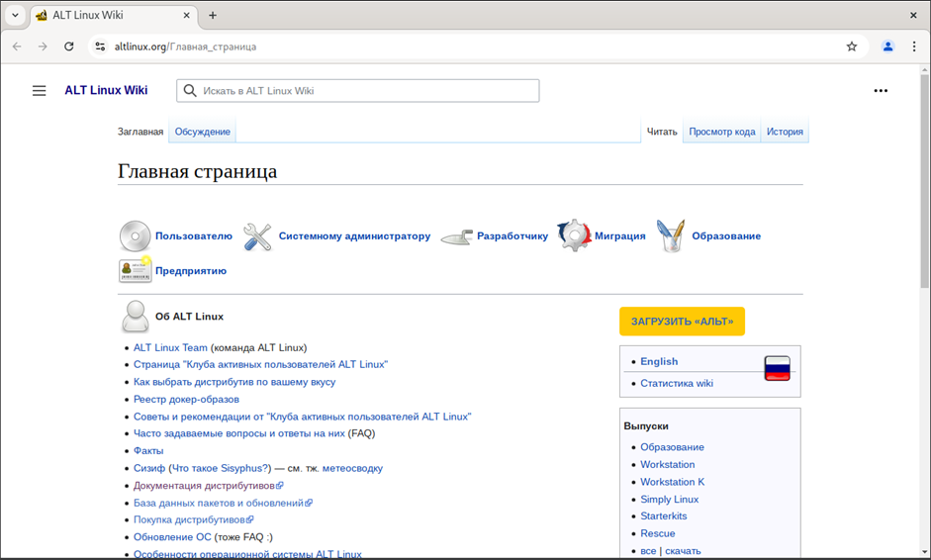Click the Предприятию ID card icon
The width and height of the screenshot is (931, 560).
click(x=135, y=270)
